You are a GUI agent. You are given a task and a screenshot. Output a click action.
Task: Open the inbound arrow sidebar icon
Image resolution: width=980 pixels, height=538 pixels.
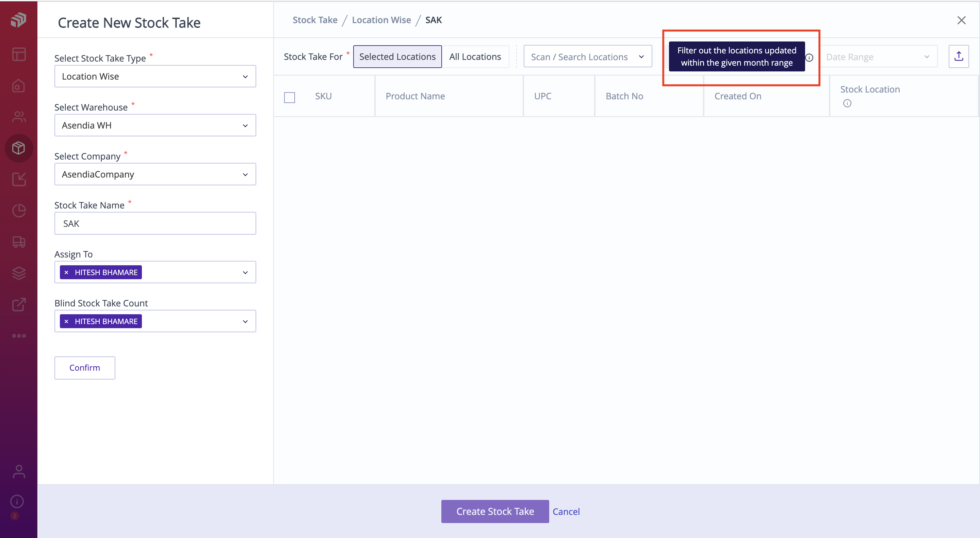[19, 179]
